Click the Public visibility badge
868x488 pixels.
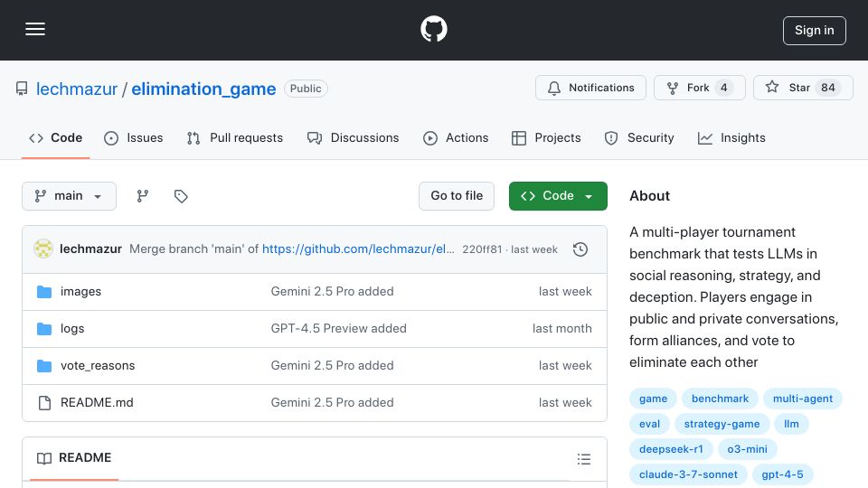click(x=306, y=89)
